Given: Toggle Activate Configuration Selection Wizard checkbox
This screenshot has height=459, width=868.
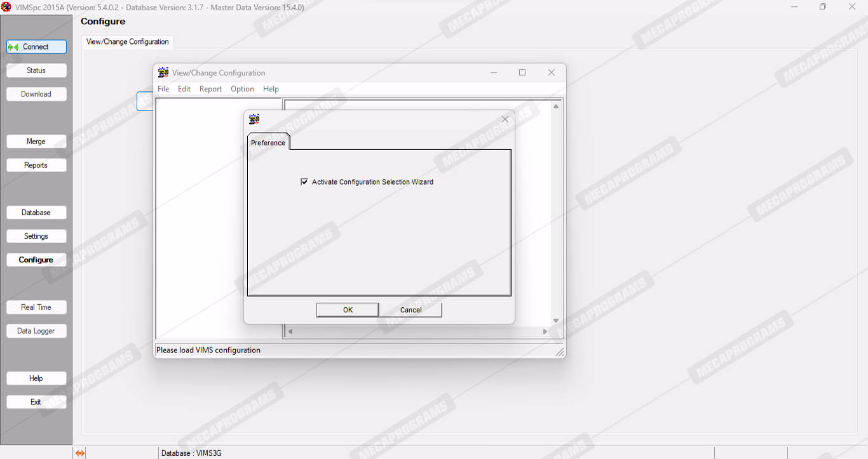Looking at the screenshot, I should (x=304, y=182).
